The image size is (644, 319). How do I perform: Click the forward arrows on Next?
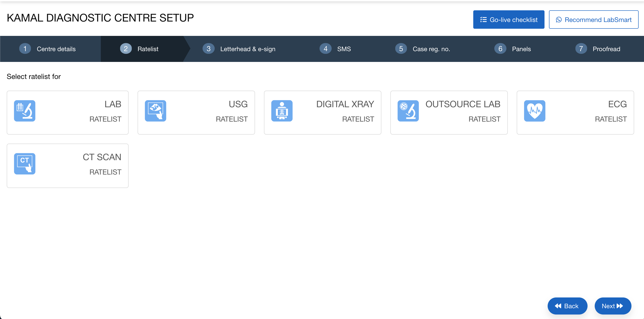tap(620, 306)
